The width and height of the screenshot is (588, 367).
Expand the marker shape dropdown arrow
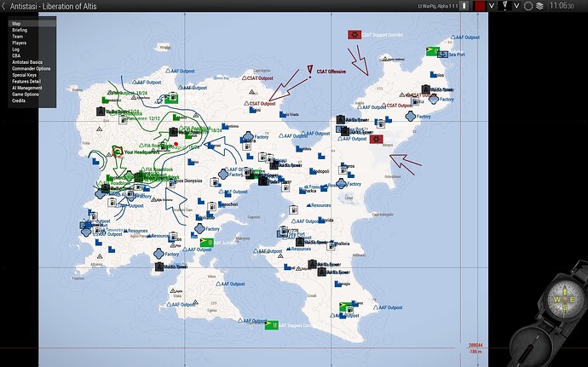(516, 6)
